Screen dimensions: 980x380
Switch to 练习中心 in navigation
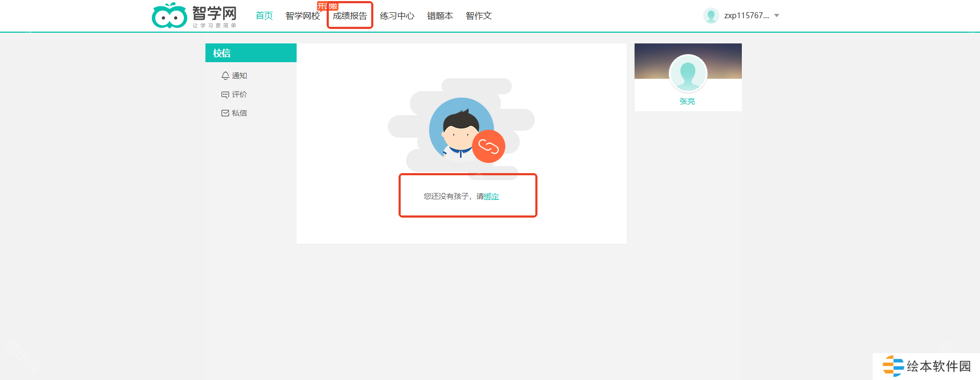point(397,16)
